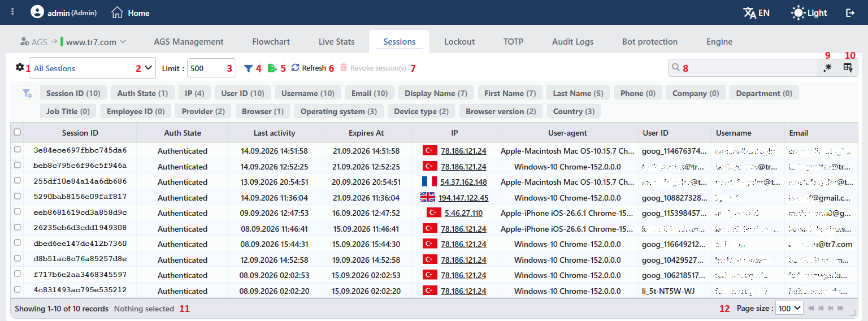
Task: Open the All Sessions dropdown
Action: click(92, 68)
